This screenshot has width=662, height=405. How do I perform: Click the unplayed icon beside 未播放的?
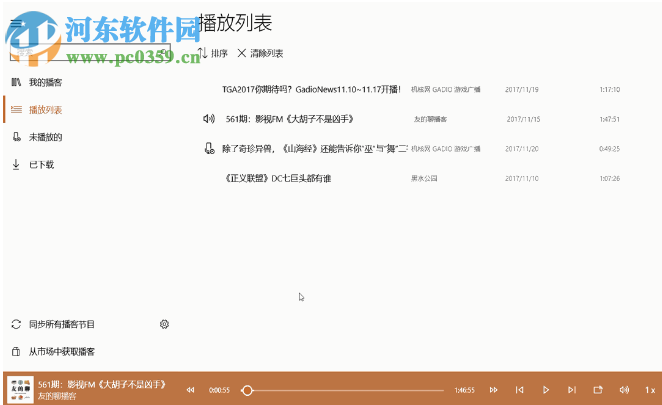(16, 137)
